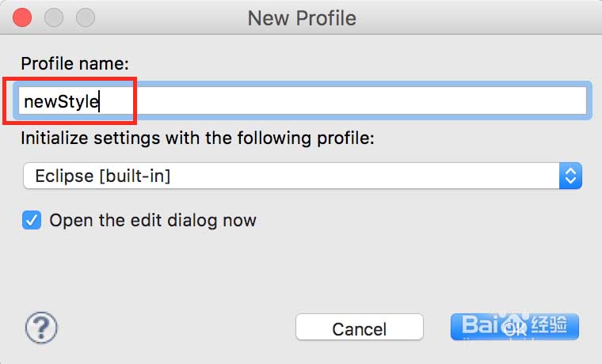Image resolution: width=602 pixels, height=364 pixels.
Task: Click the 'Profile name:' label
Action: click(75, 63)
